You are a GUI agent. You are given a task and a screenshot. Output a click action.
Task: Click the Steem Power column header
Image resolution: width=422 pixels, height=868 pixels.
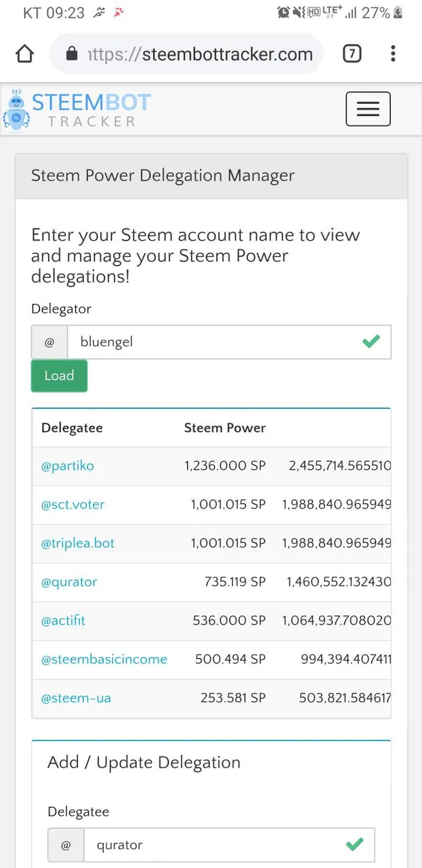tap(225, 428)
